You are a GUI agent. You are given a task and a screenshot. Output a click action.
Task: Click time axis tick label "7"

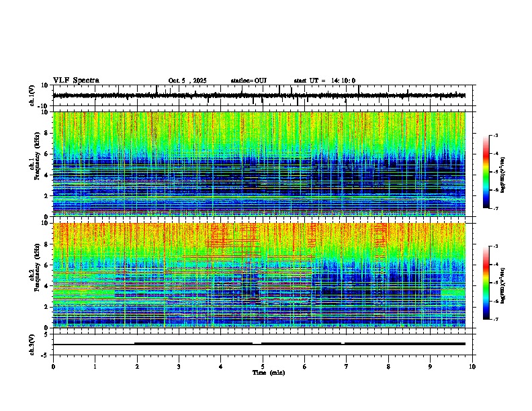pyautogui.click(x=347, y=367)
